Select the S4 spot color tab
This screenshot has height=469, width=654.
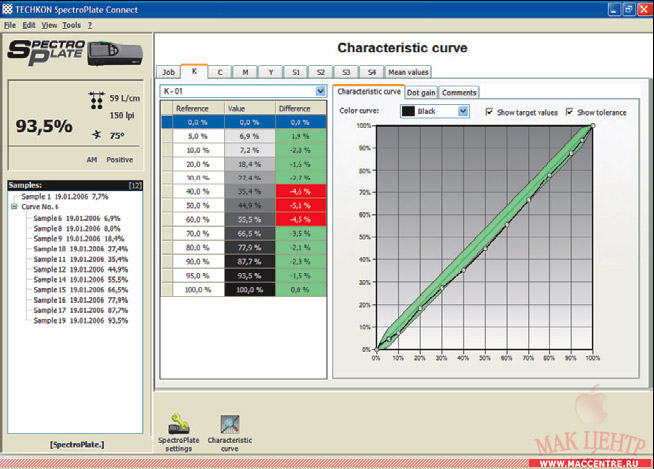(372, 72)
